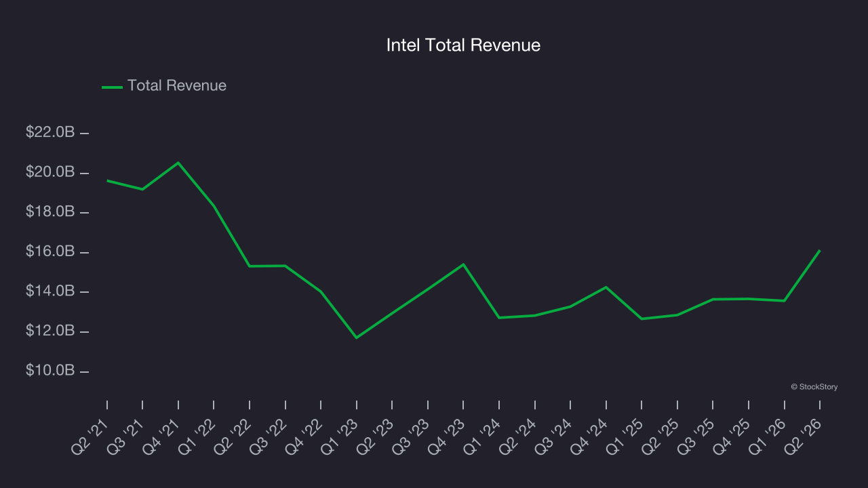
Task: Click the Q4 '23 peak on the line
Action: pos(463,264)
